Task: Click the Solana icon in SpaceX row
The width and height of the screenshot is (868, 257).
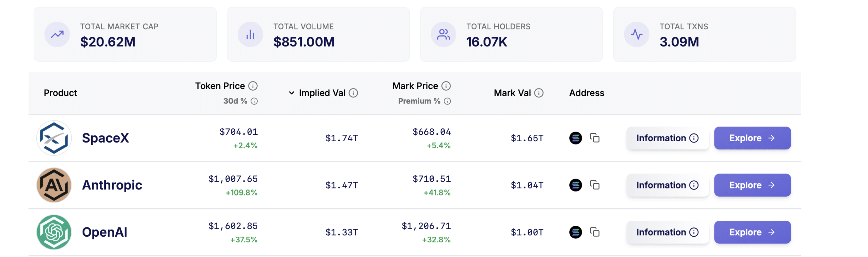Action: [x=575, y=138]
